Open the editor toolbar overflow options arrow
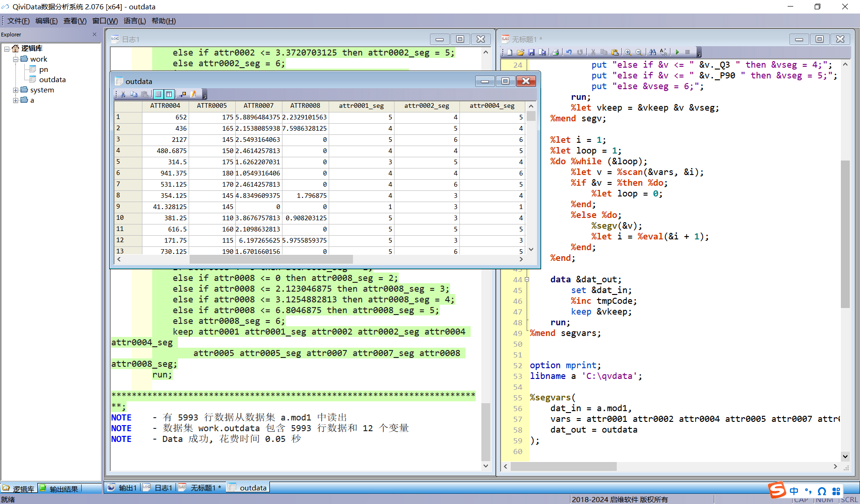 click(699, 53)
